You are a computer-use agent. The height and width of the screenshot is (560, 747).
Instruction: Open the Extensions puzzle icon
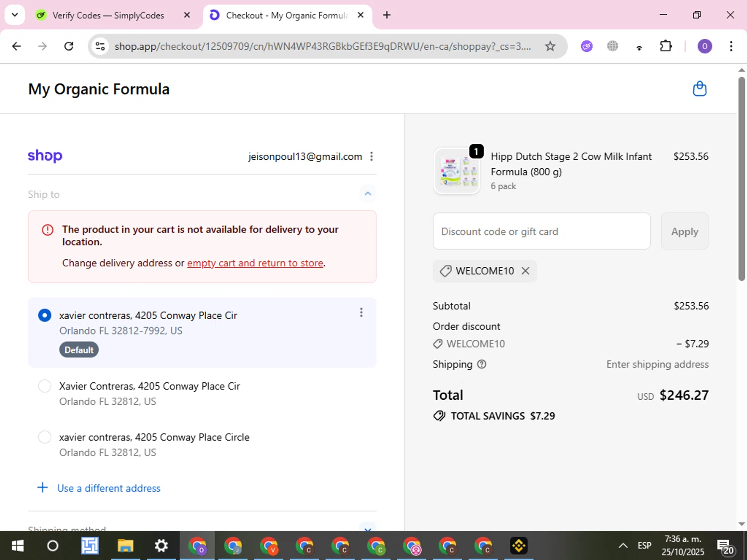666,46
